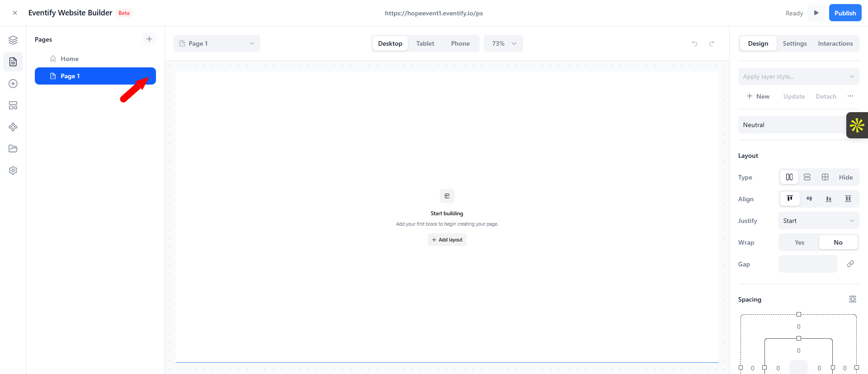Close the Eventify Website Builder

coord(15,13)
